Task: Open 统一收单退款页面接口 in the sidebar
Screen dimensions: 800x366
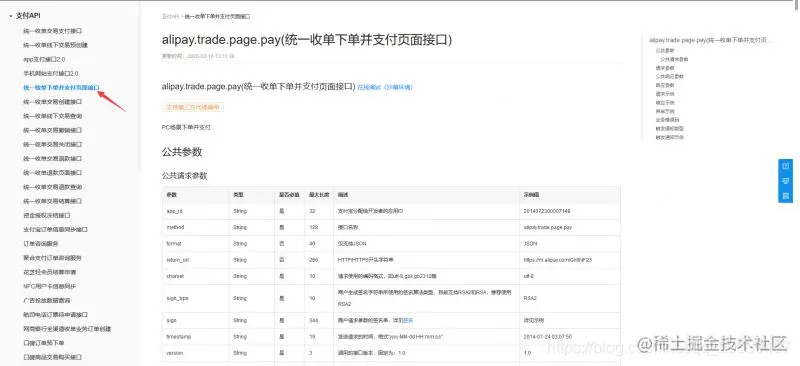Action: coord(53,173)
